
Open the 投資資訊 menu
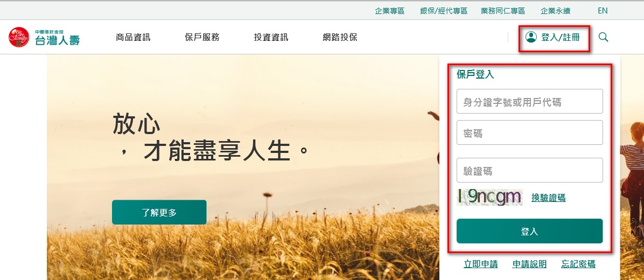pos(271,37)
